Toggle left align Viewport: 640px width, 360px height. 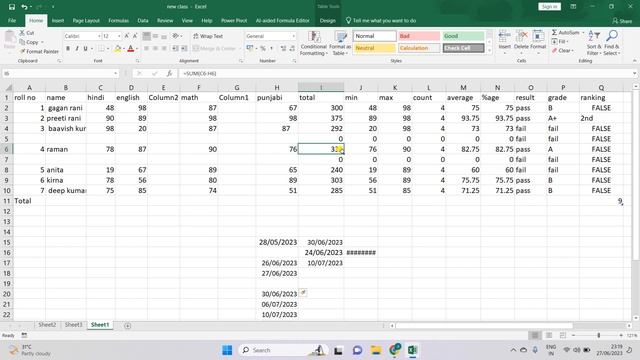pyautogui.click(x=147, y=49)
